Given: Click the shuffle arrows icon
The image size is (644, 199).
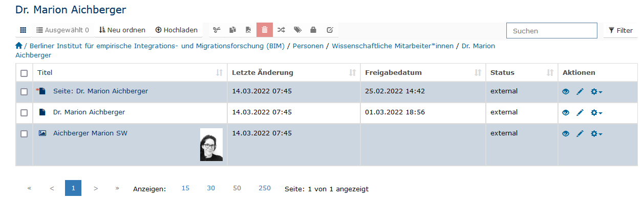Looking at the screenshot, I should (x=281, y=30).
